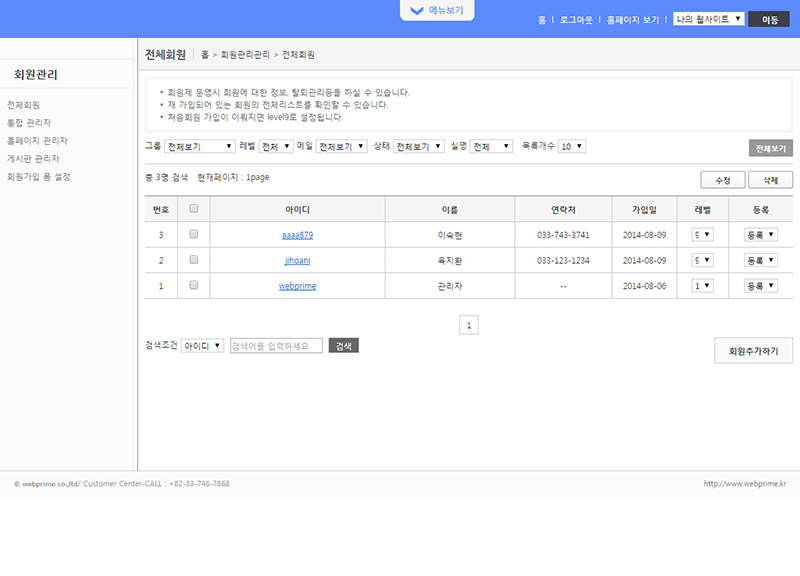Click the 이숙현 name cell
The image size is (800, 576).
(449, 235)
